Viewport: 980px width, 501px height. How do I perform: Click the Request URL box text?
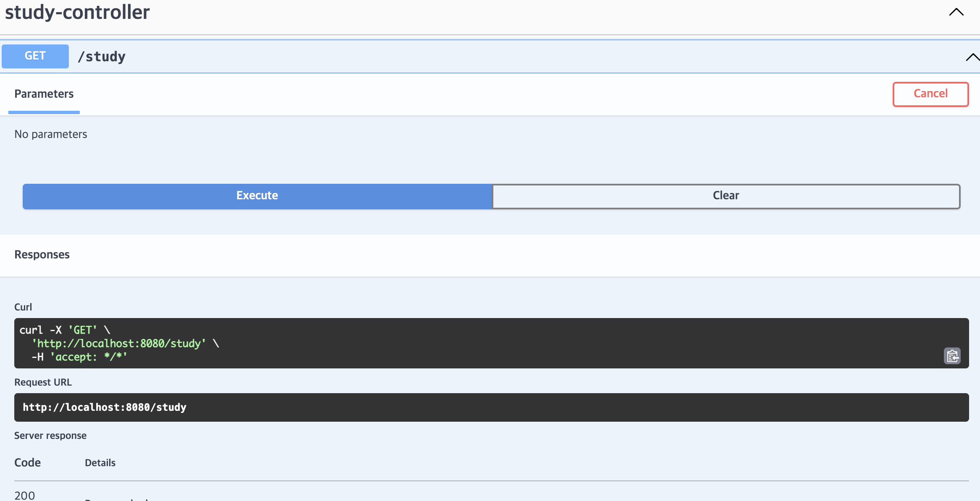coord(105,407)
